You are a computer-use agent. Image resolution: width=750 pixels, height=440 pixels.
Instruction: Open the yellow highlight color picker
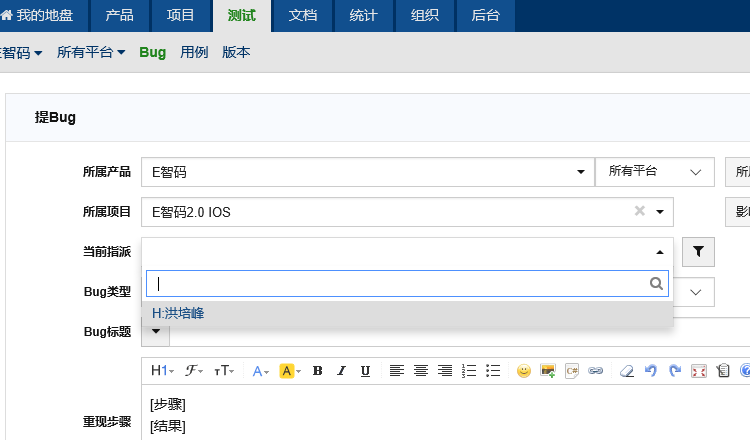290,371
